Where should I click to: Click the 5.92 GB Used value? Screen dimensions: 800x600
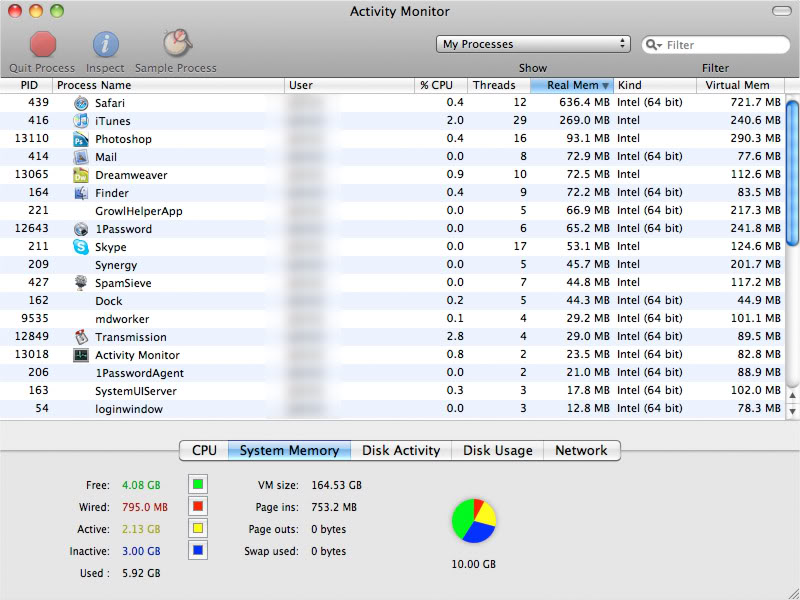(141, 573)
